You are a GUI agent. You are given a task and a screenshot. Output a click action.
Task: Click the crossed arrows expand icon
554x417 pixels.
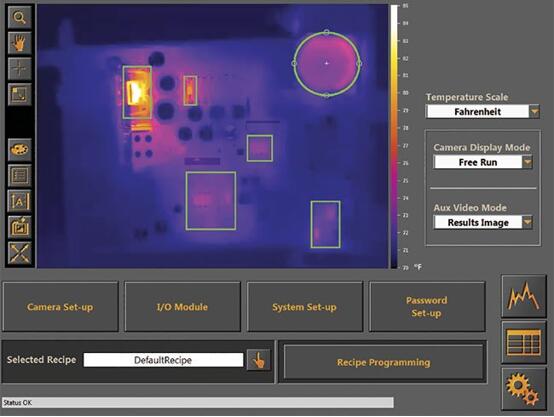[x=19, y=253]
